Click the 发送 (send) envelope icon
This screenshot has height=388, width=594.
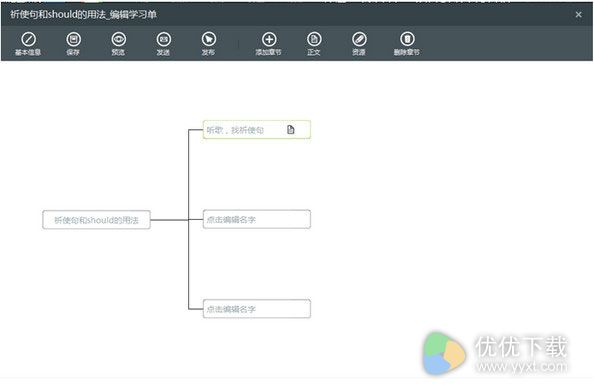coord(164,39)
